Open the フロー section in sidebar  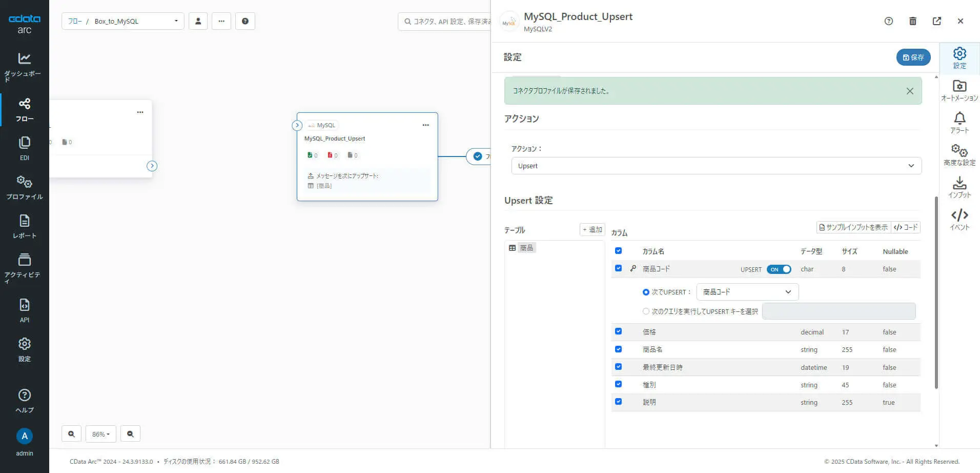coord(24,110)
